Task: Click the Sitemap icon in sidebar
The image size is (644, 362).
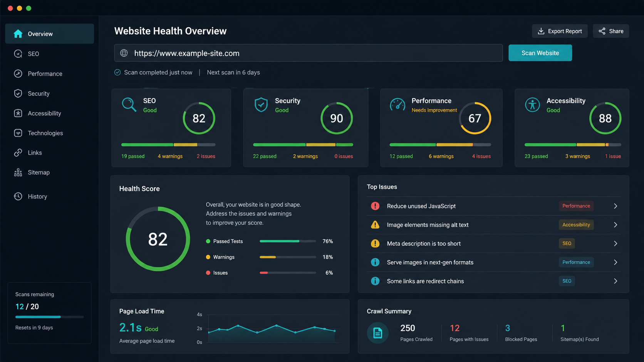Action: pos(18,172)
